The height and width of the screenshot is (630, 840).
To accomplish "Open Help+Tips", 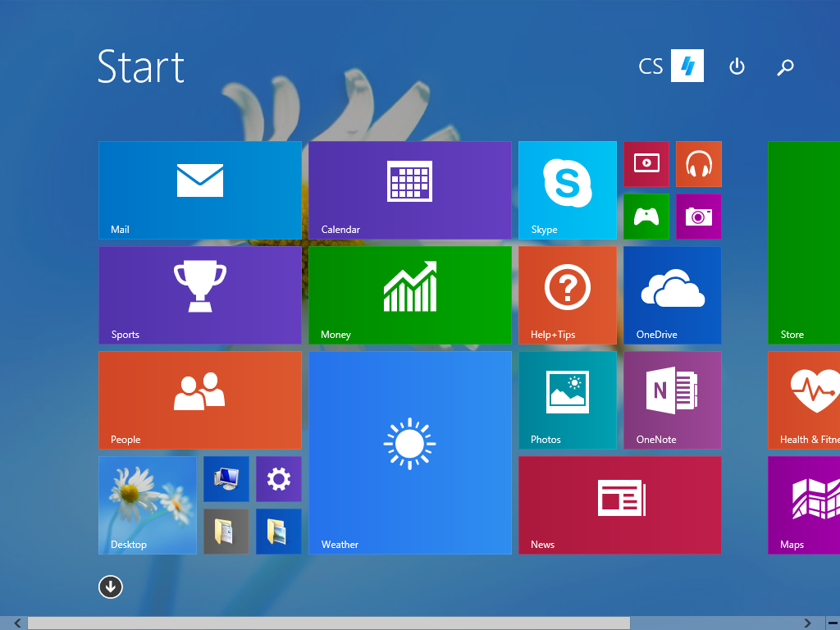I will click(567, 294).
